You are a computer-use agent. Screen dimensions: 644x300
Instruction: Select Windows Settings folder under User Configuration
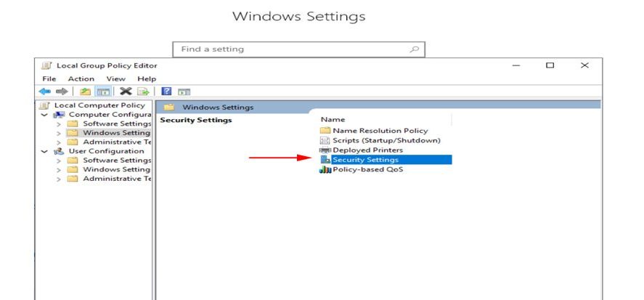coord(116,169)
